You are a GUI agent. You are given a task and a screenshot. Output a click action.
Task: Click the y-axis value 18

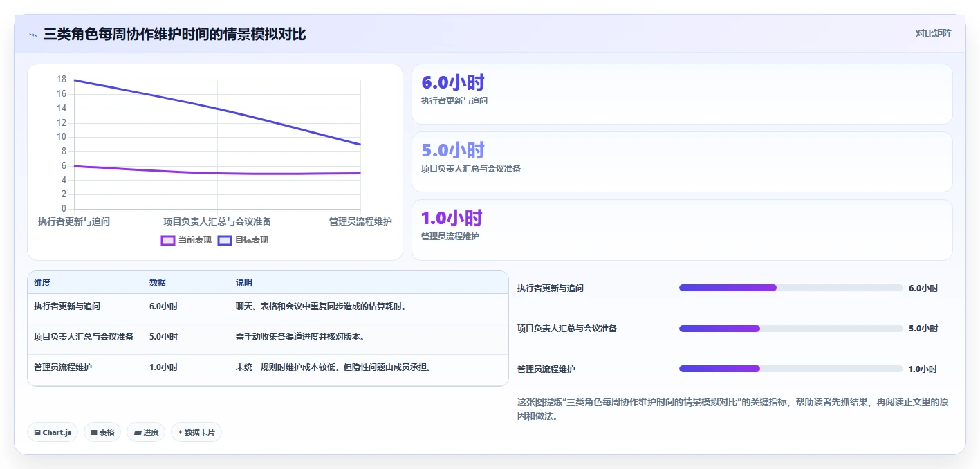coord(62,80)
